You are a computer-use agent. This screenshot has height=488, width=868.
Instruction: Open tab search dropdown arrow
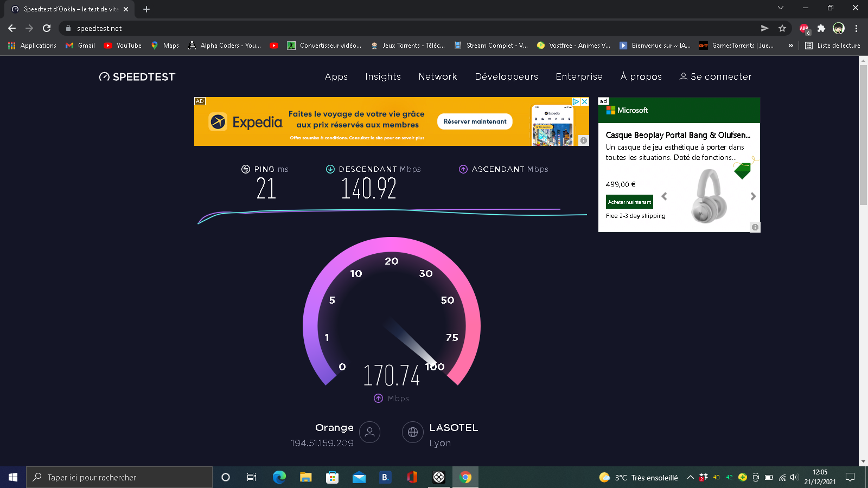click(781, 8)
